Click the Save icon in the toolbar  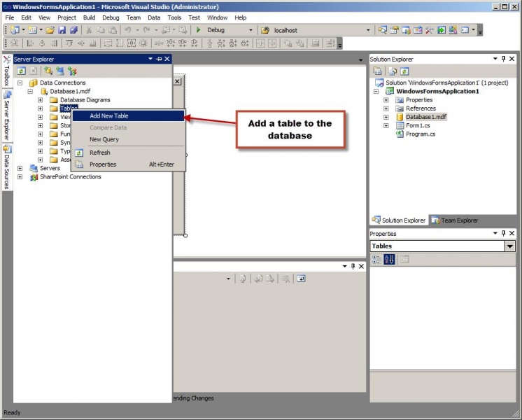62,30
